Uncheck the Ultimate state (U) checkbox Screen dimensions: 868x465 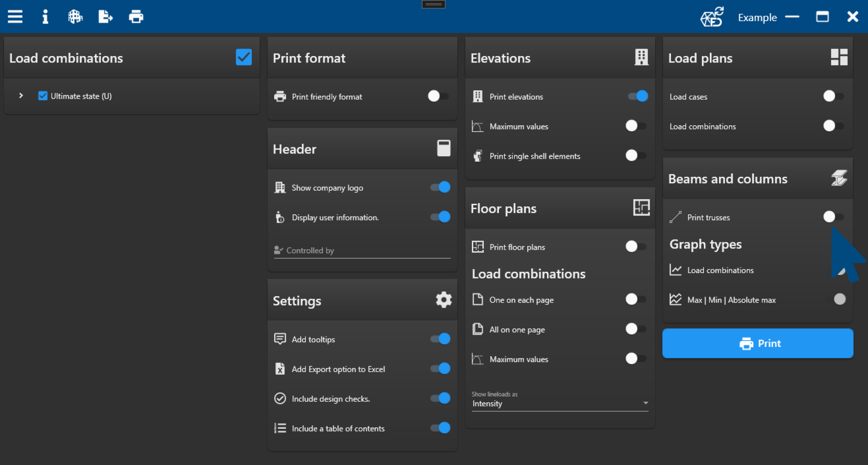point(43,96)
